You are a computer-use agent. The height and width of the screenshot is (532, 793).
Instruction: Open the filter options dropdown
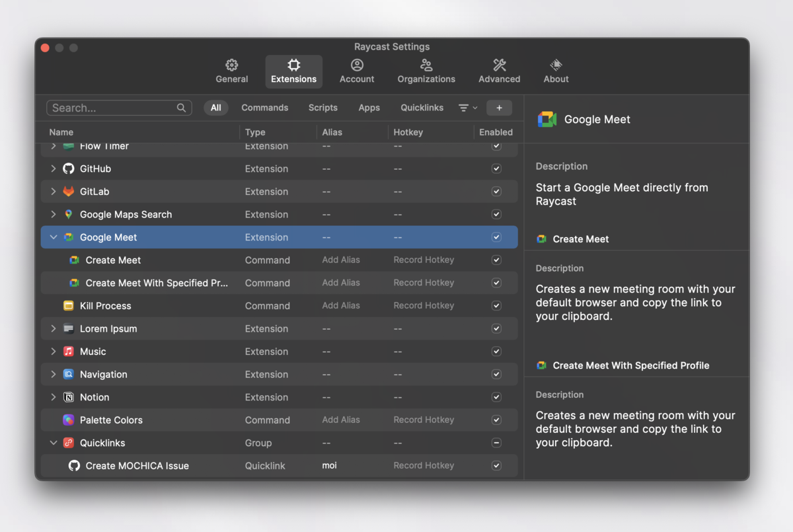(x=468, y=108)
